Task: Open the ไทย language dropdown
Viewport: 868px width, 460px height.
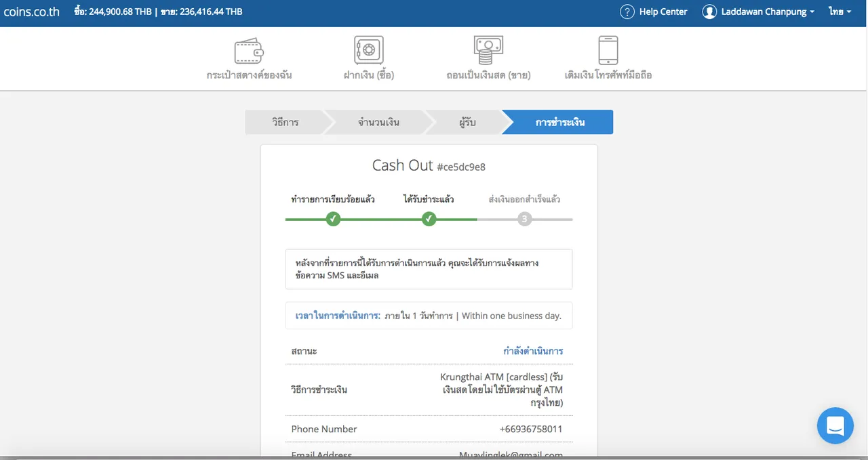Action: pyautogui.click(x=840, y=12)
